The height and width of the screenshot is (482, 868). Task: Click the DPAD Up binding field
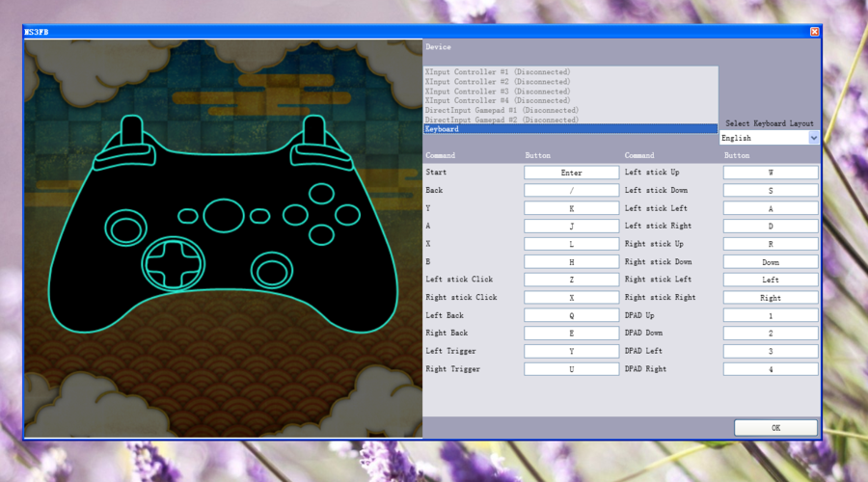(771, 315)
